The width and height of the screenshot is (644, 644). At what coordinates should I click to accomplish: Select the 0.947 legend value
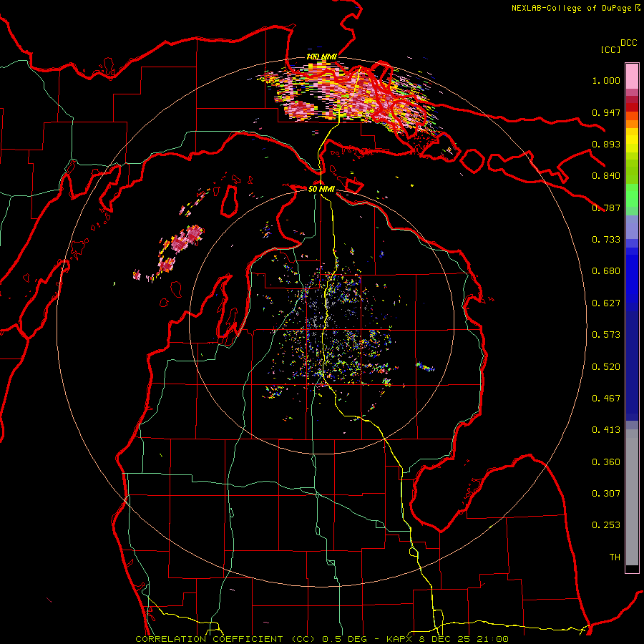click(606, 112)
